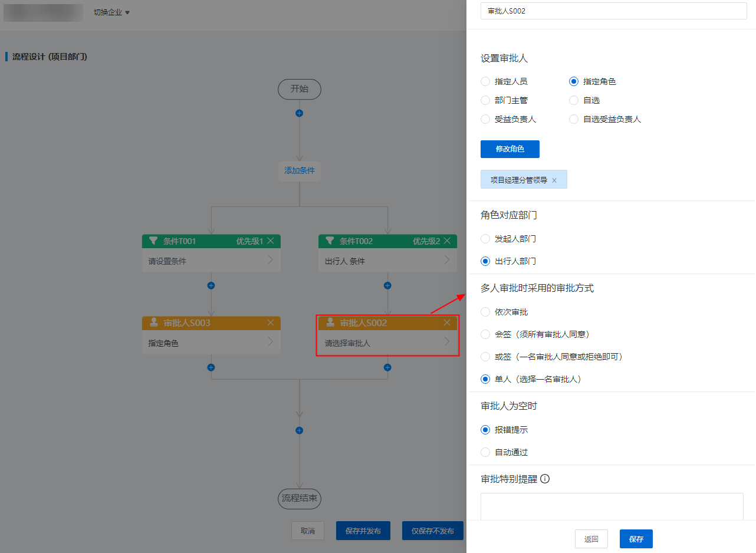Expand the 出行人 条件 row chevron

click(x=447, y=260)
